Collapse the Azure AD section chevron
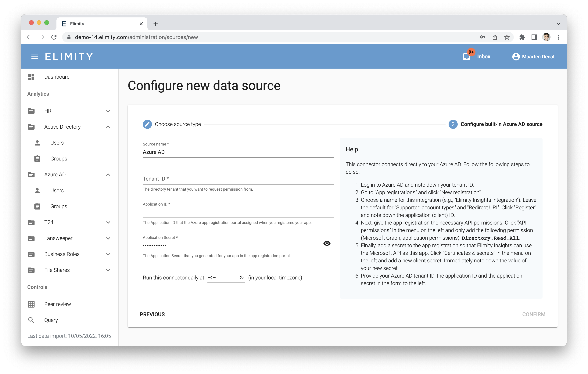The image size is (588, 374). [108, 175]
